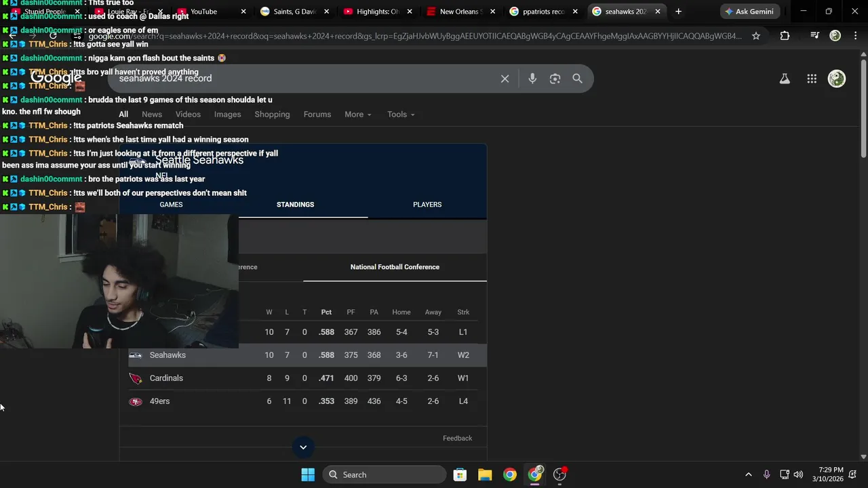Open the Windows Start menu
Image resolution: width=868 pixels, height=488 pixels.
point(308,474)
